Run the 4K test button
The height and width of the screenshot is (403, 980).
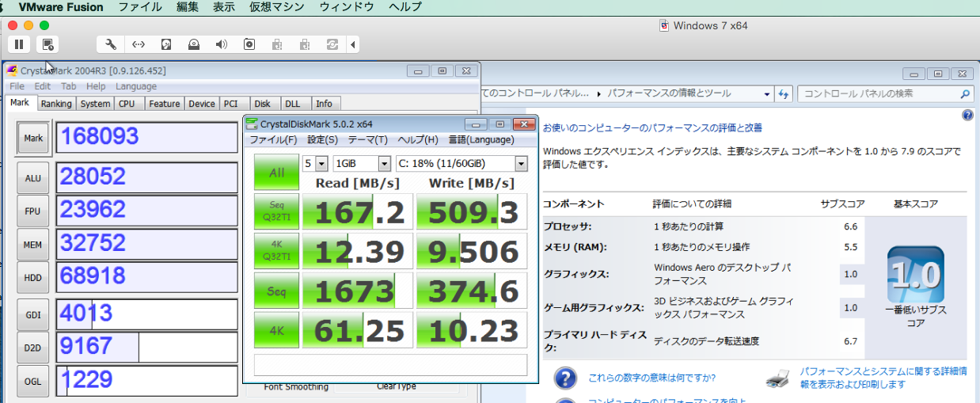point(276,330)
